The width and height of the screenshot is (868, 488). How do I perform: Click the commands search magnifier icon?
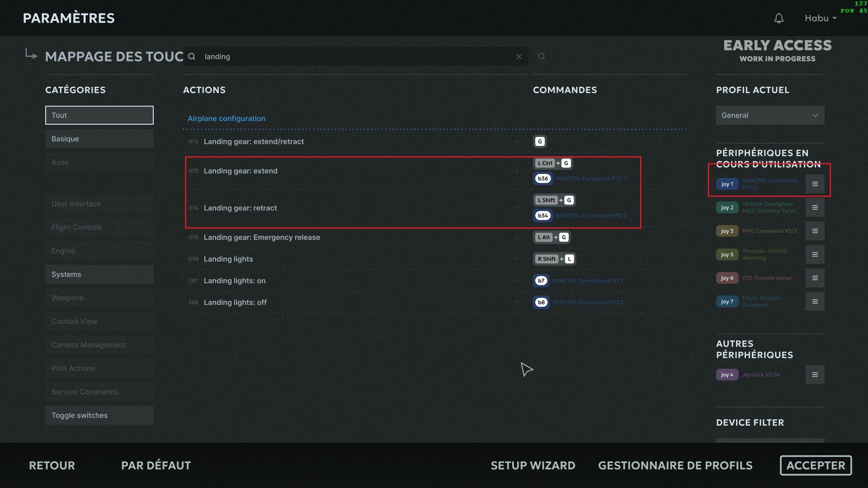541,56
